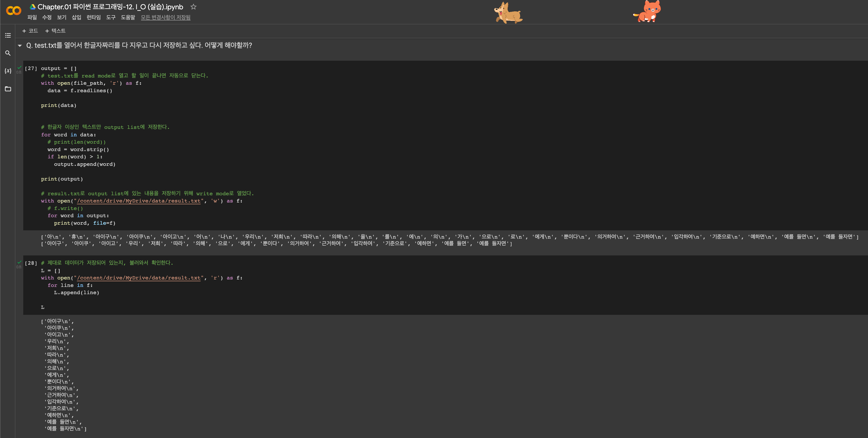The width and height of the screenshot is (868, 438).
Task: Open the 파일 menu
Action: [x=32, y=17]
